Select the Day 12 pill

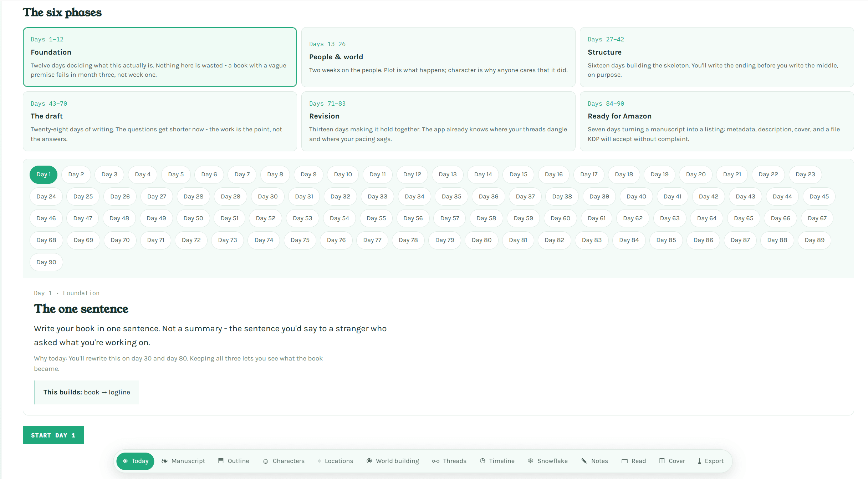click(x=412, y=175)
